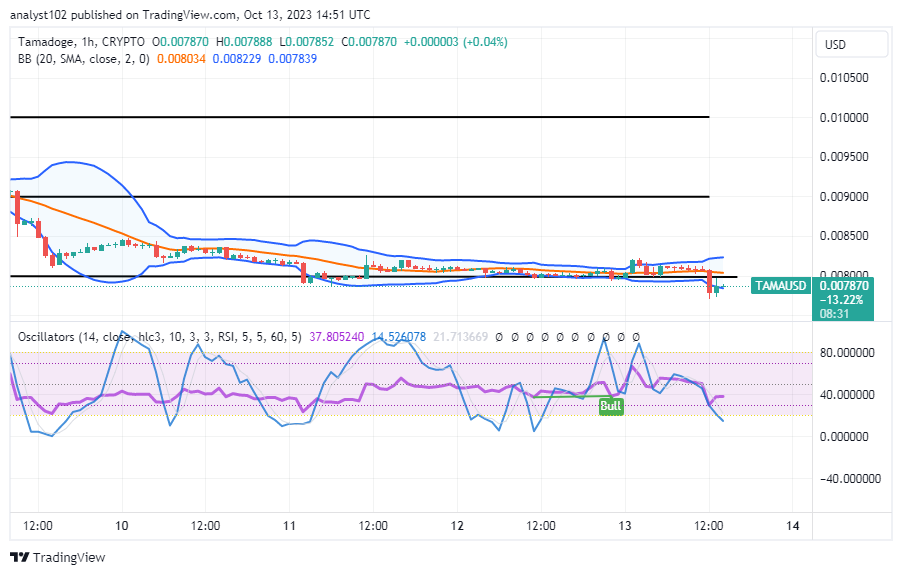Screen dimensions: 902x575
Task: Click the 0.009500 price axis label
Action: (844, 156)
